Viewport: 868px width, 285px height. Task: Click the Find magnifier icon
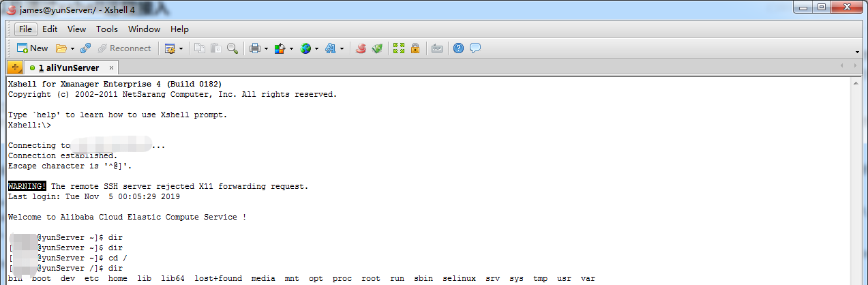tap(233, 48)
